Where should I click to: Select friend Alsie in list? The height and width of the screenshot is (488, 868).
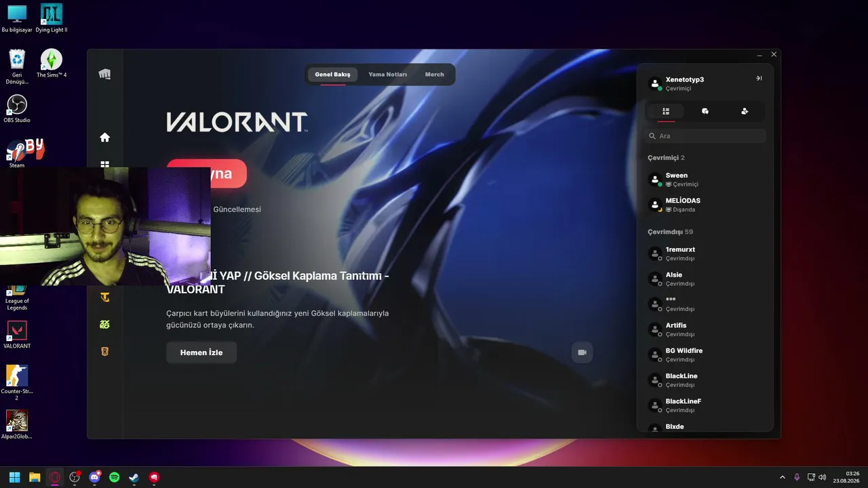(705, 279)
